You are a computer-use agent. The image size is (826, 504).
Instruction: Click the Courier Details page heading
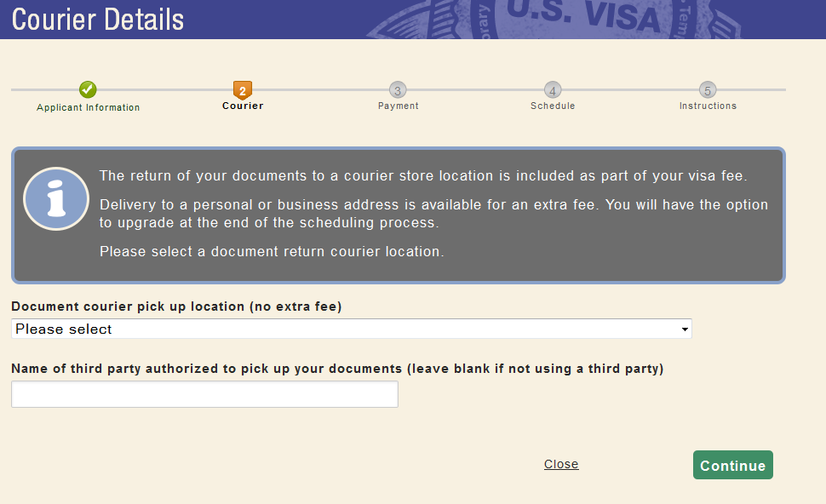[x=98, y=20]
